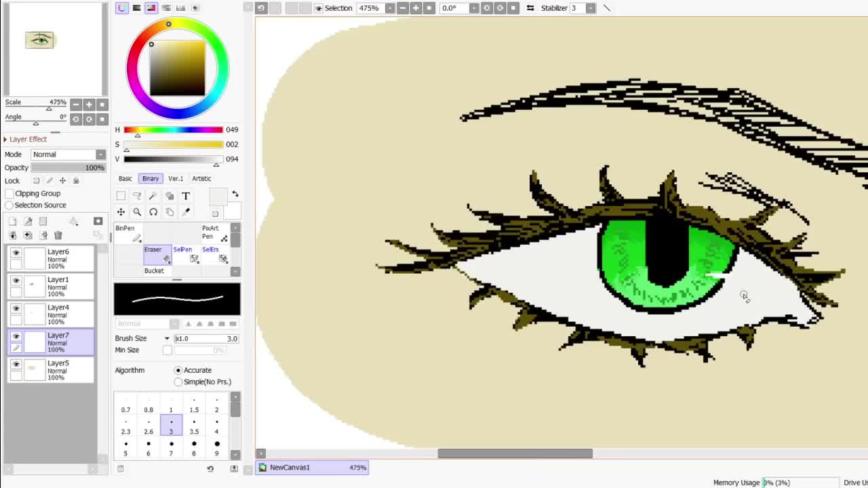Viewport: 868px width, 488px height.
Task: Choose the Eyedropper color picker tool
Action: click(x=186, y=212)
